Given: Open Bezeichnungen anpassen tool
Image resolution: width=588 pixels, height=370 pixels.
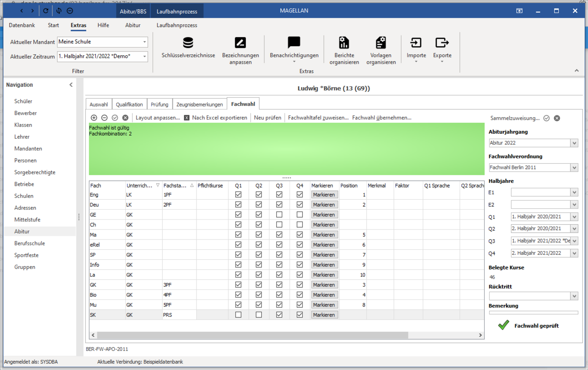Looking at the screenshot, I should (240, 49).
